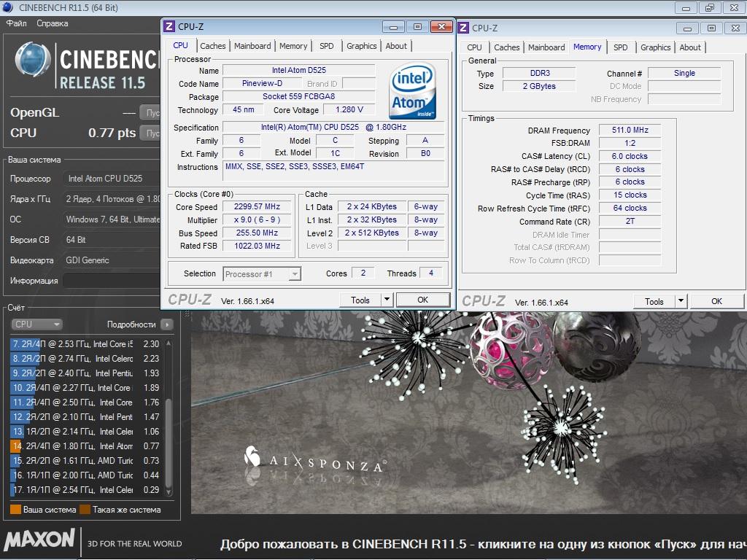Click Tools button in right CPU-Z
Image resolution: width=747 pixels, height=560 pixels.
[x=654, y=301]
